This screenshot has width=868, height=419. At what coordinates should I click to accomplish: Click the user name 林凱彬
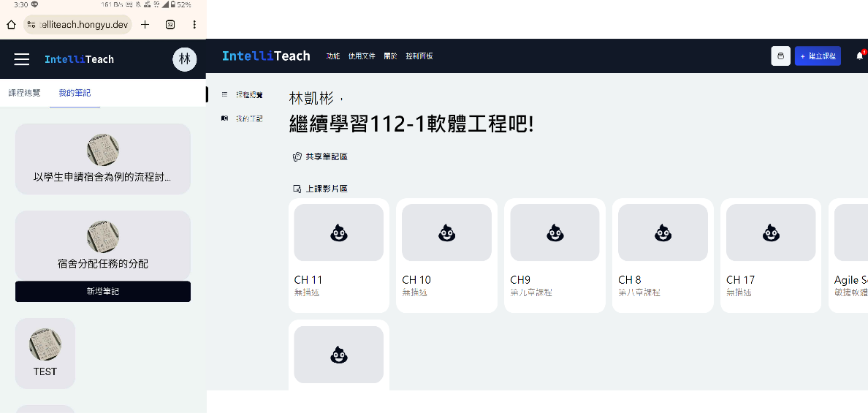pos(312,99)
